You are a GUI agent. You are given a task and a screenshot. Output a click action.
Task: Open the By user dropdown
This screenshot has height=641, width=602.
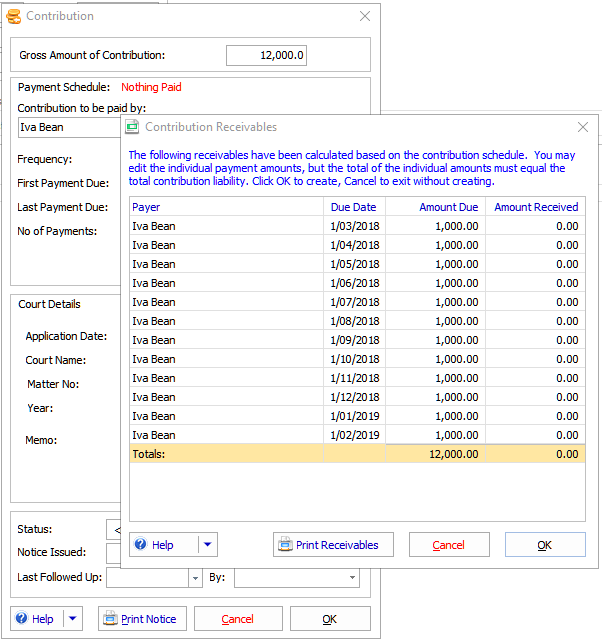(353, 577)
